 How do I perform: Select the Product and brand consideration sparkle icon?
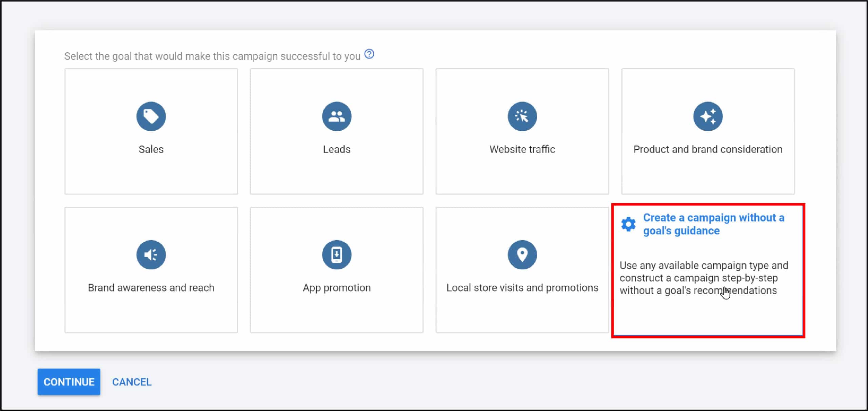pos(708,116)
